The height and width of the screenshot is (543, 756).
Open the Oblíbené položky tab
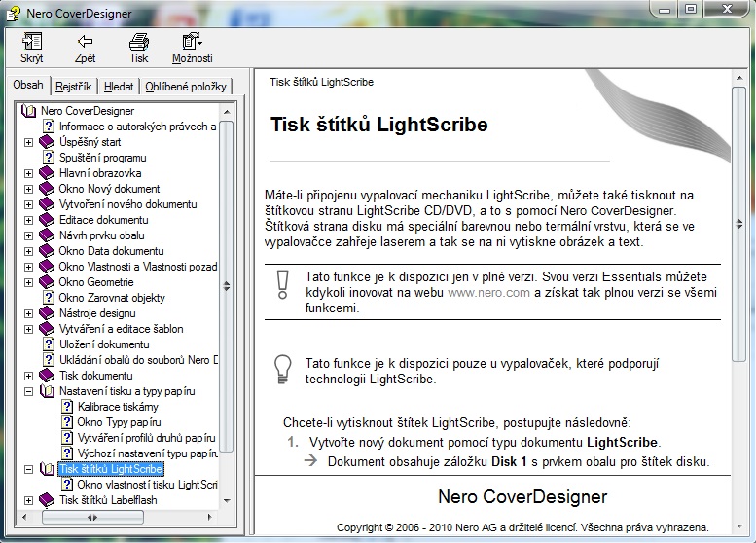[186, 87]
